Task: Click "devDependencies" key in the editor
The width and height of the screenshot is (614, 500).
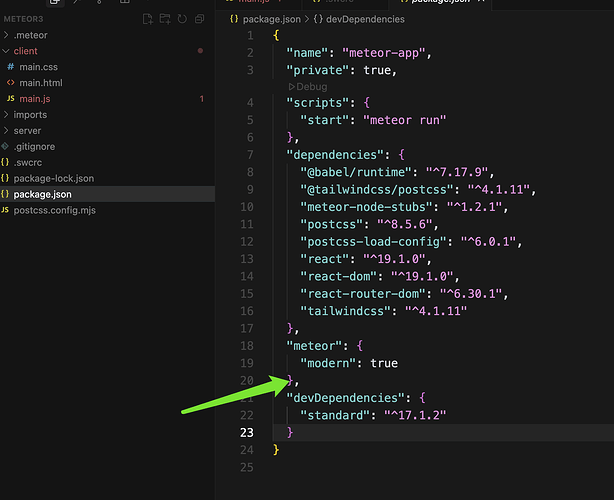Action: (x=345, y=398)
